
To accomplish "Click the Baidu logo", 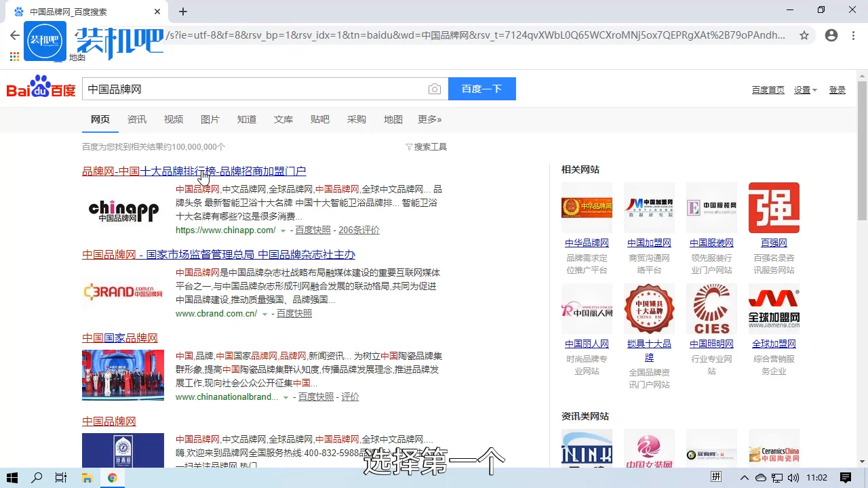I will [x=40, y=88].
